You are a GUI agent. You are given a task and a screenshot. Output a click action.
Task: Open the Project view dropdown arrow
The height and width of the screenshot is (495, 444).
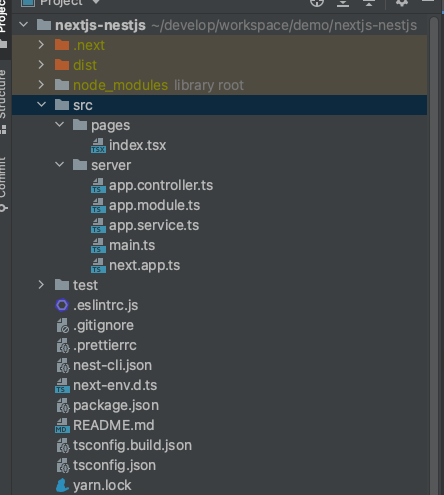pos(96,2)
